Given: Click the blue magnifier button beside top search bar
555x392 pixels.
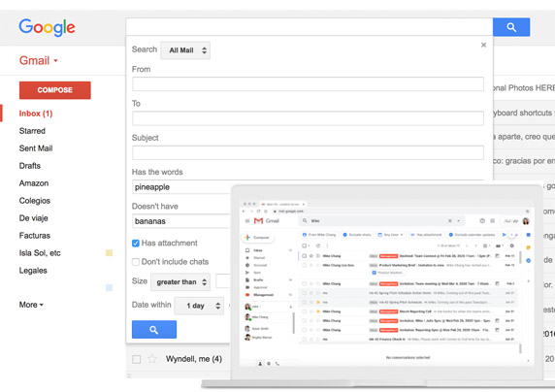Looking at the screenshot, I should [511, 27].
